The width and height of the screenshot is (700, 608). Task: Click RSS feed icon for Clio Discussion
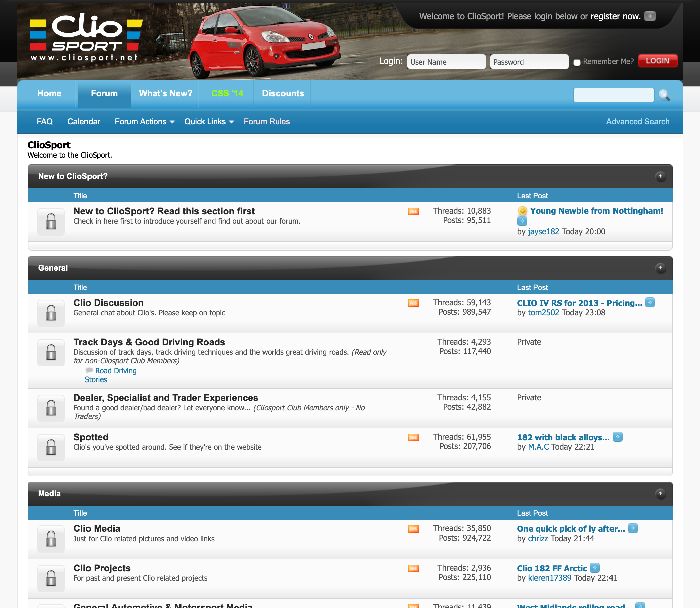point(413,303)
